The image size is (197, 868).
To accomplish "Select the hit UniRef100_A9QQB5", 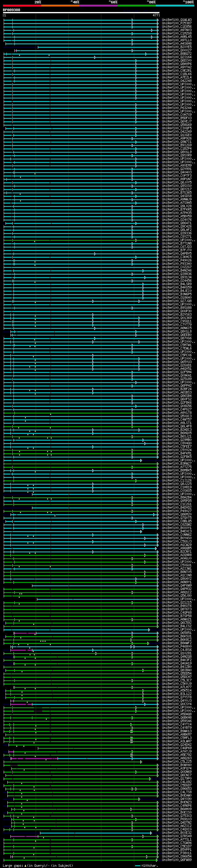I will 177,548.
